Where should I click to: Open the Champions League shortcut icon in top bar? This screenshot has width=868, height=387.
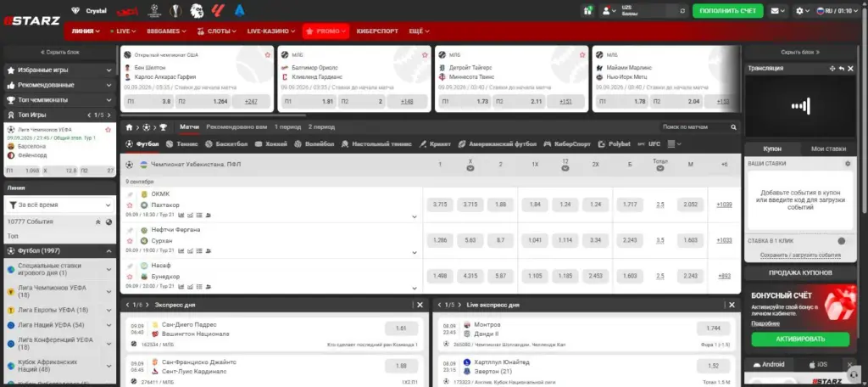click(154, 10)
